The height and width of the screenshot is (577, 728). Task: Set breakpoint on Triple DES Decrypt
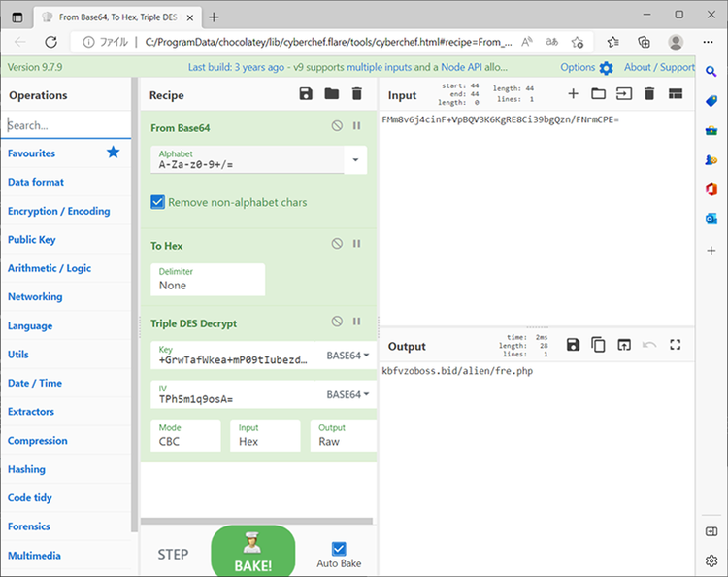[356, 321]
